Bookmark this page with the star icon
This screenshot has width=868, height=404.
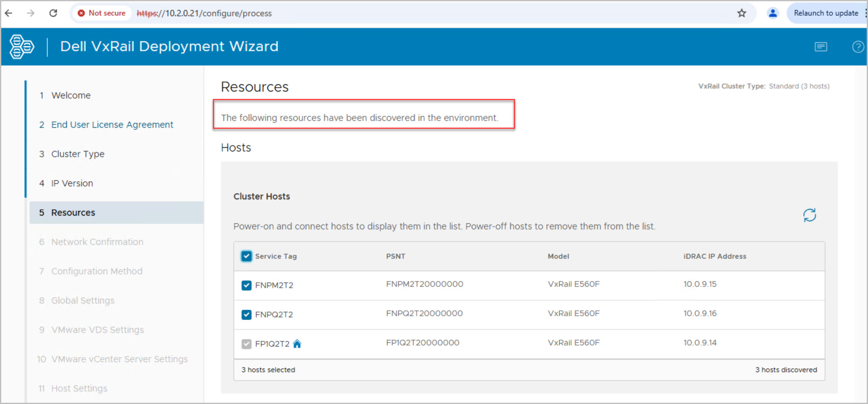pyautogui.click(x=742, y=13)
